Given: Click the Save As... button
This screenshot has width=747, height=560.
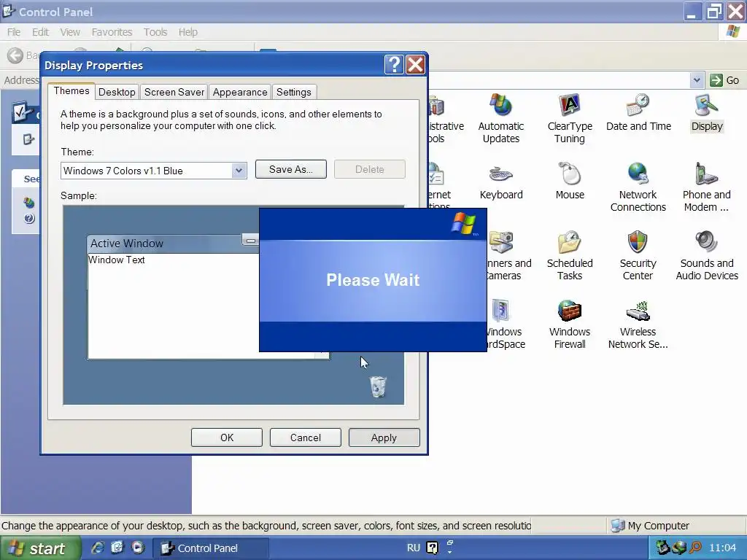Looking at the screenshot, I should [x=290, y=169].
